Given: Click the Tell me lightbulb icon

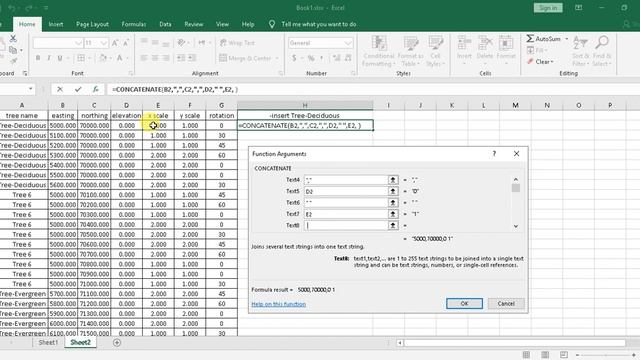Looking at the screenshot, I should [x=272, y=24].
